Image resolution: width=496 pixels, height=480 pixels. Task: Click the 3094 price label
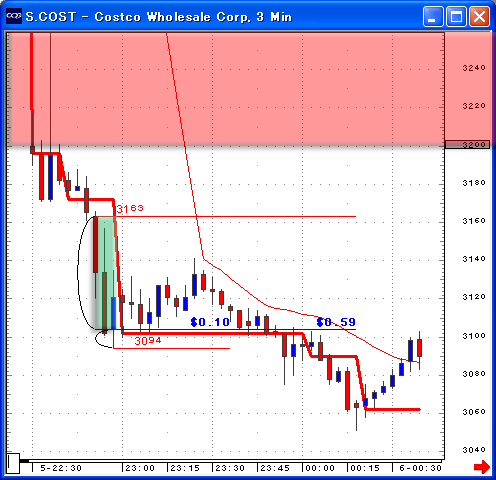pyautogui.click(x=148, y=341)
